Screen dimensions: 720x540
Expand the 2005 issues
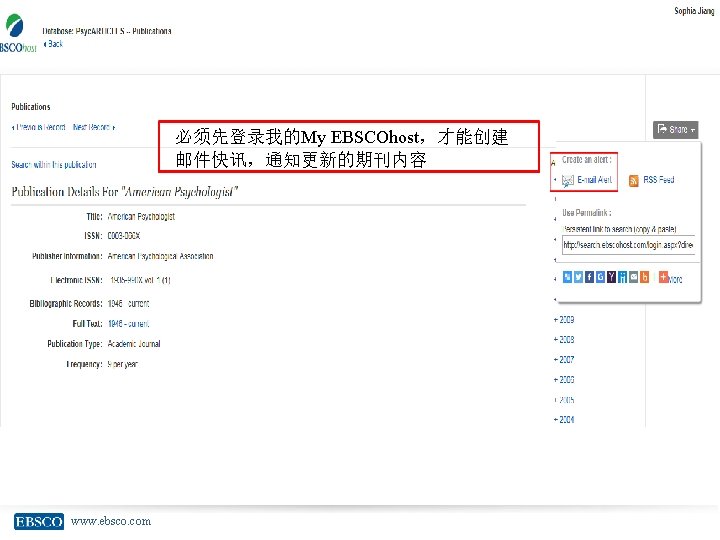(564, 400)
